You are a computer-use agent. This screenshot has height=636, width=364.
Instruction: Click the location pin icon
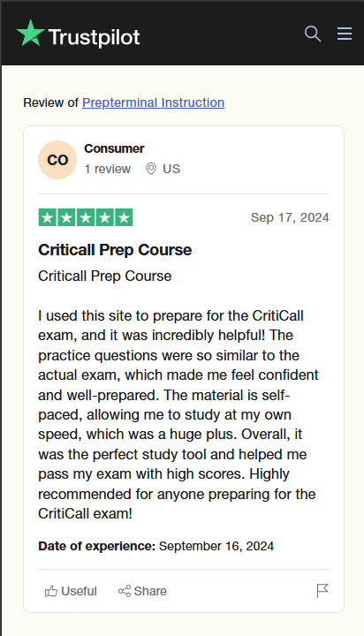[151, 169]
